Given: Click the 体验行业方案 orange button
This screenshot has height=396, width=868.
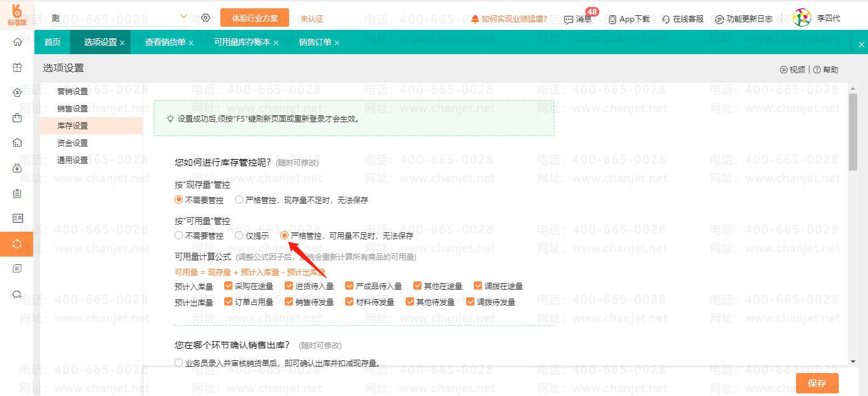Looking at the screenshot, I should coord(254,18).
